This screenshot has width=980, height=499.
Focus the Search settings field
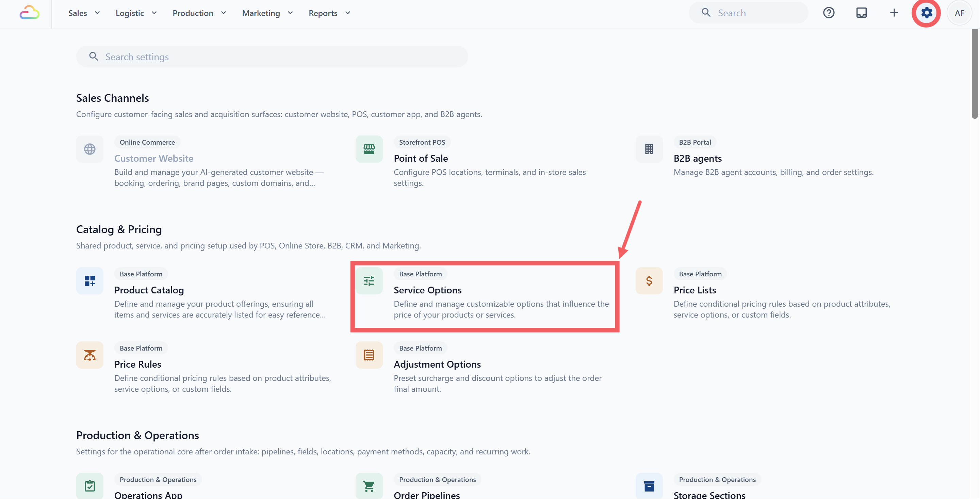[x=272, y=57]
